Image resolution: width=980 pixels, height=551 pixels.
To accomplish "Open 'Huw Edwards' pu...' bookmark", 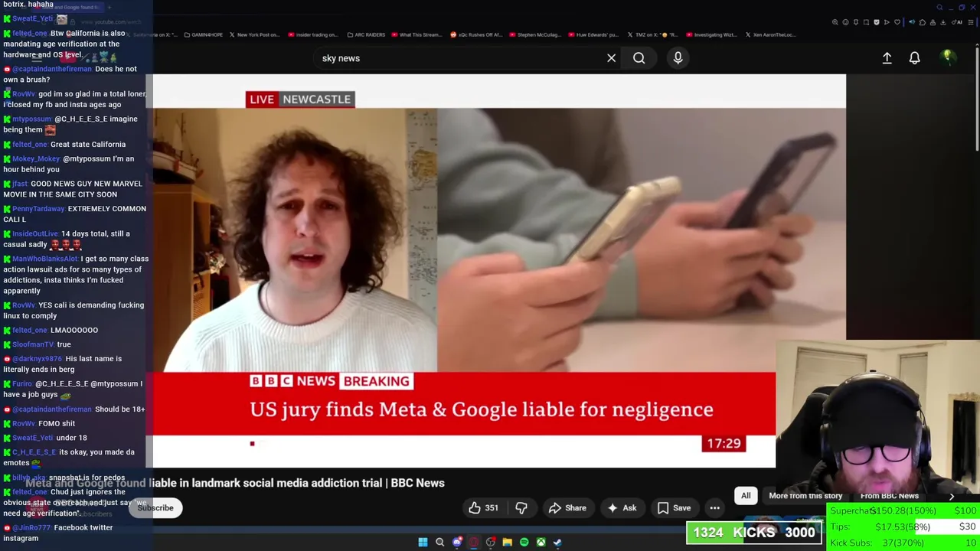I will pyautogui.click(x=594, y=34).
